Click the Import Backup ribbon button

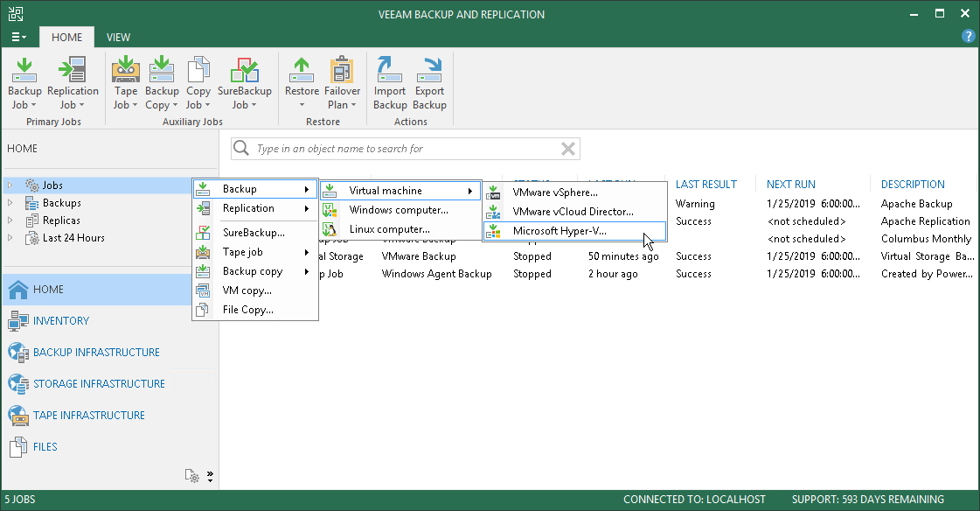tap(390, 83)
